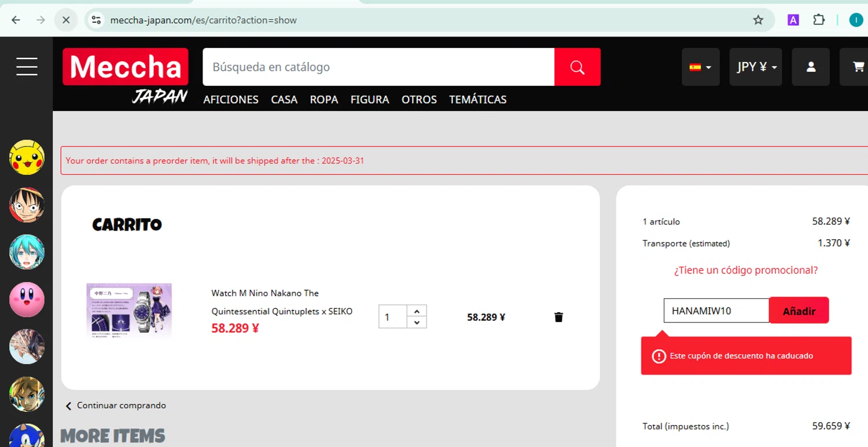Image resolution: width=868 pixels, height=447 pixels.
Task: Select the Hatsune Miku avatar in sidebar
Action: 27,252
